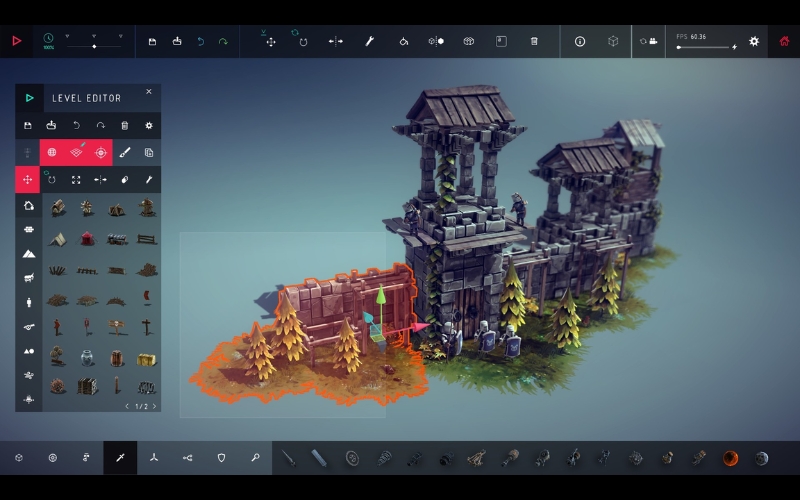The image size is (800, 500).
Task: Click the undo arrow in Level Editor
Action: click(x=76, y=125)
